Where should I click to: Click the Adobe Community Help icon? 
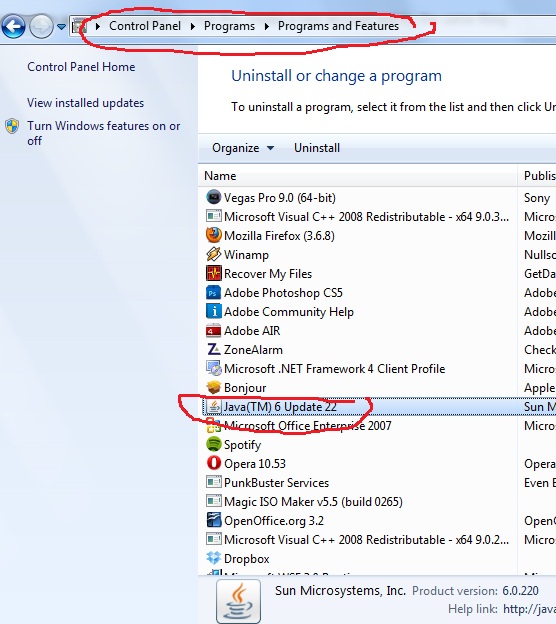tap(214, 311)
